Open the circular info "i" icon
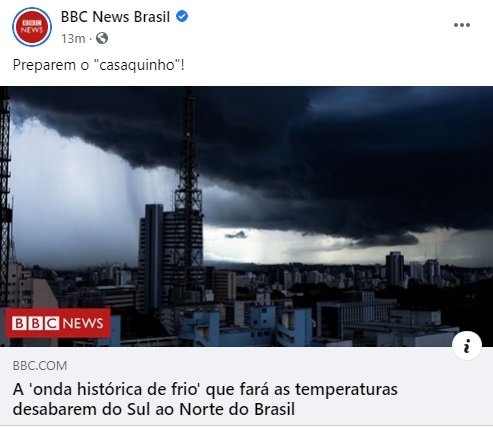This screenshot has width=493, height=427. point(467,346)
